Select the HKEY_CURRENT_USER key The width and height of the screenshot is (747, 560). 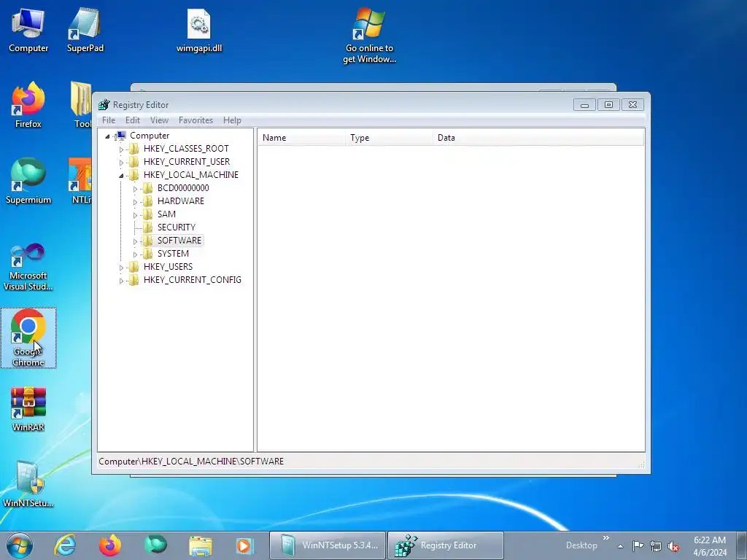point(187,161)
